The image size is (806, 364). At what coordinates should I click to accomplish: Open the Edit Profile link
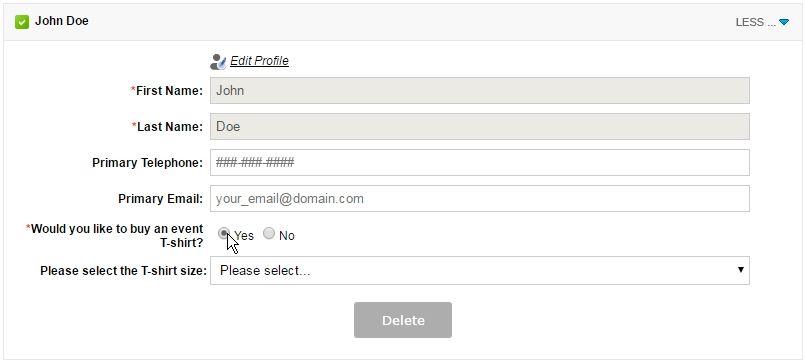click(x=259, y=61)
